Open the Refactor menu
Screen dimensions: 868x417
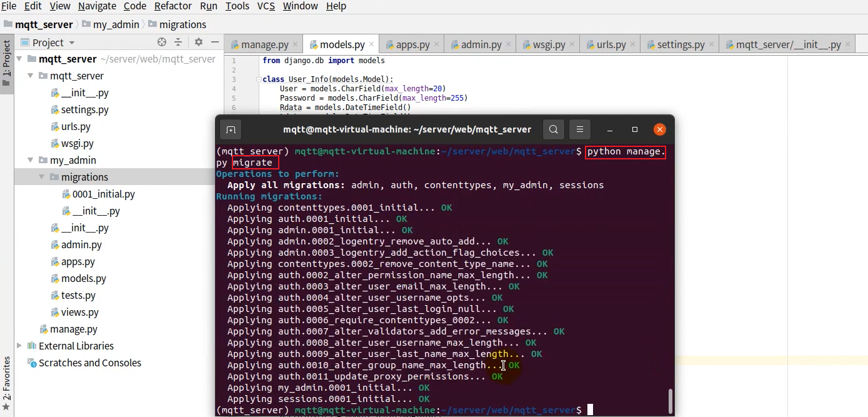point(173,6)
